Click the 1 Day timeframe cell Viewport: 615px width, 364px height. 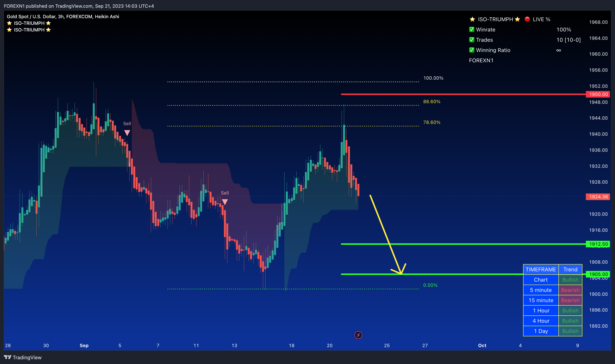tap(541, 331)
